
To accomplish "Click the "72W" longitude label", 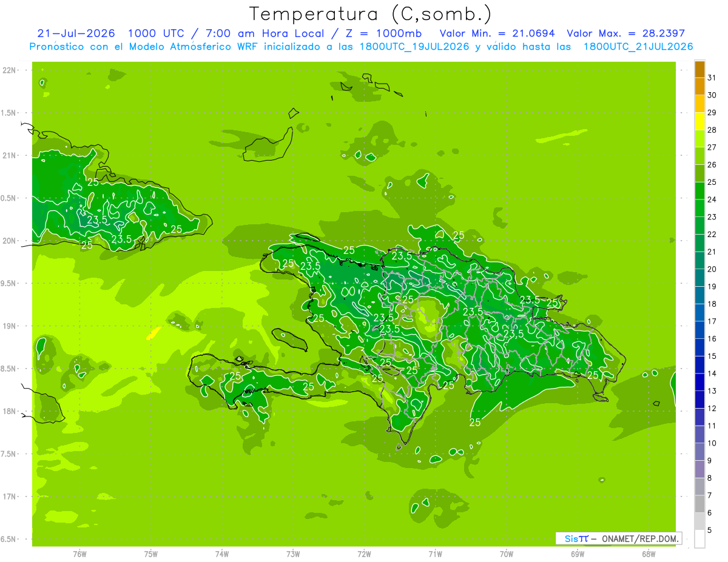I will 364,554.
